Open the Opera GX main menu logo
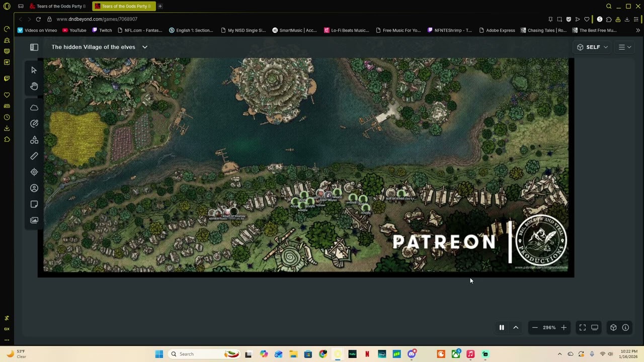 (x=7, y=6)
